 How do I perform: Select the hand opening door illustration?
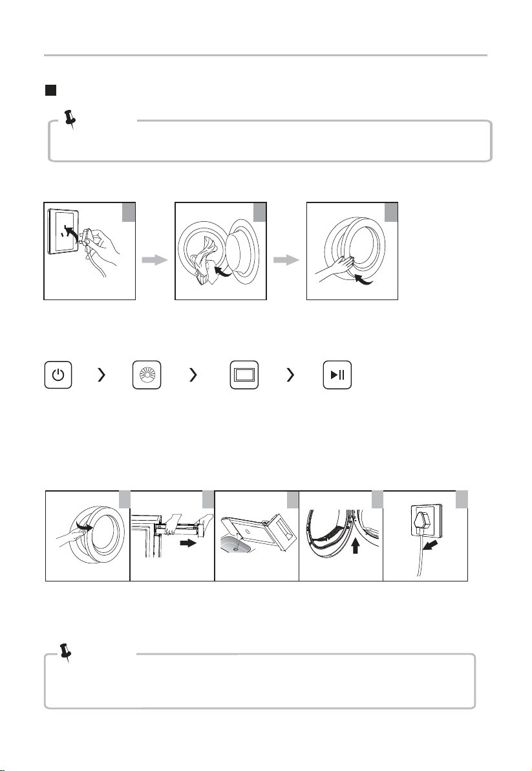(87, 536)
